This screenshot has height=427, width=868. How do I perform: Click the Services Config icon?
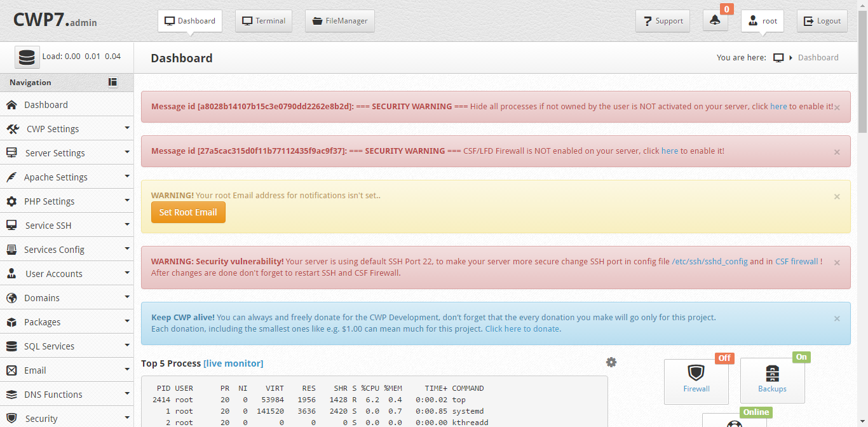(x=11, y=250)
